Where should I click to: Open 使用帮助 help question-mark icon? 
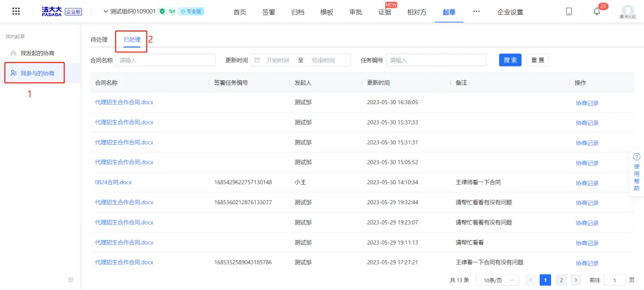[636, 157]
